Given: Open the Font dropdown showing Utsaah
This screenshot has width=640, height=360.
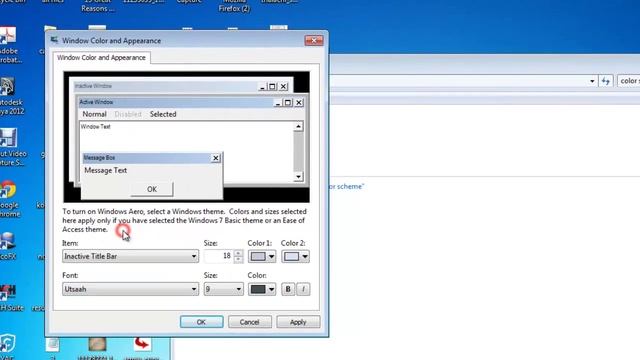Looking at the screenshot, I should (x=130, y=289).
